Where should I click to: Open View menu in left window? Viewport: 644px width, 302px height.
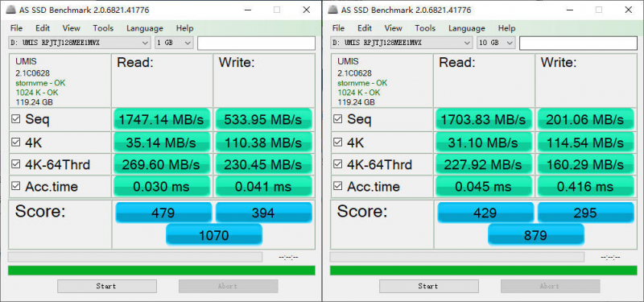point(71,28)
